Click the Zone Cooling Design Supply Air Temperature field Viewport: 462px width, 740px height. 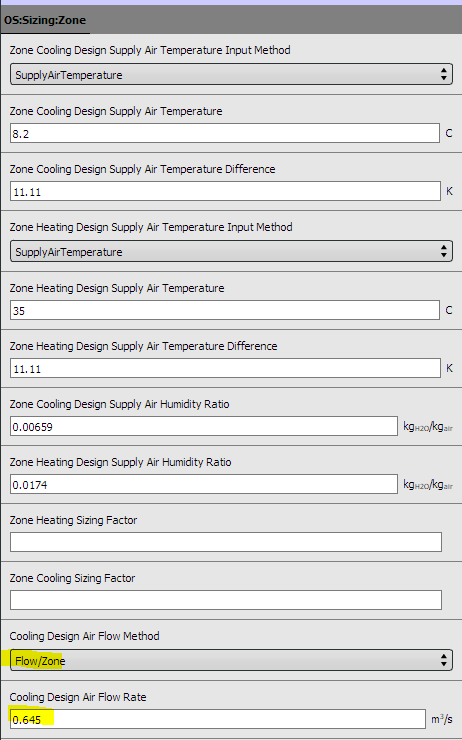point(225,134)
